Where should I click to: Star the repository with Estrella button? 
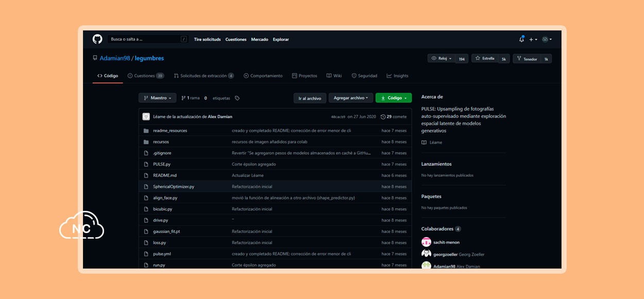pos(485,59)
